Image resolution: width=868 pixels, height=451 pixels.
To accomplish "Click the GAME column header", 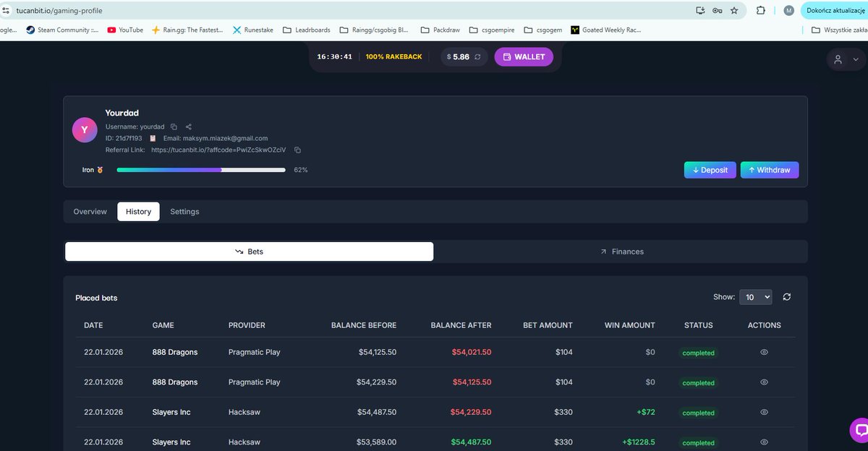I will point(163,325).
